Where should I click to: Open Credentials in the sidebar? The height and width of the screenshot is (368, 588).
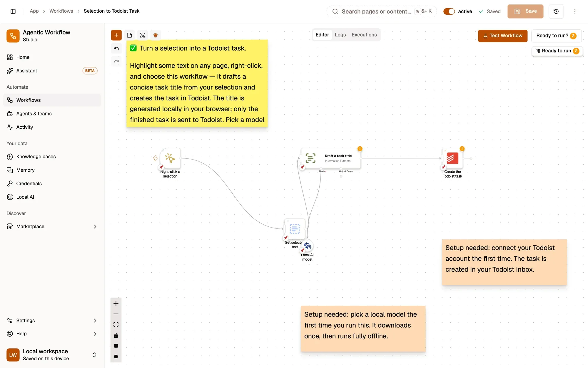click(52, 183)
